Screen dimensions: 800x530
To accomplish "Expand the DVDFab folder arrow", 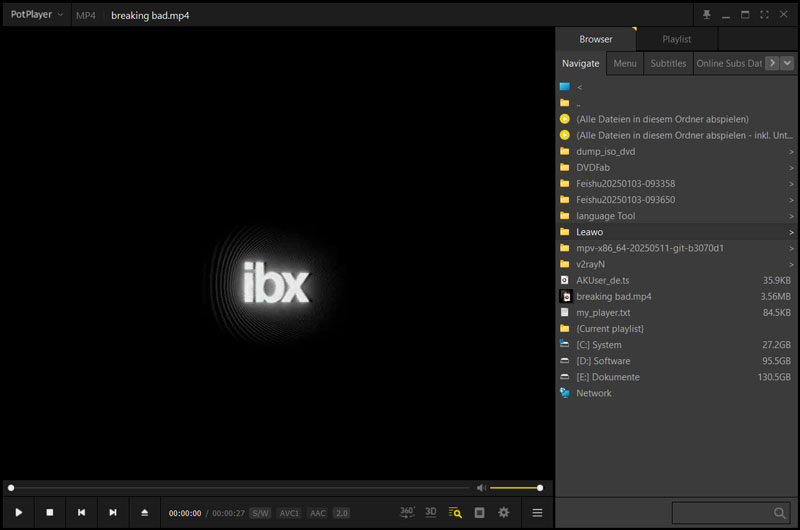I will (791, 168).
